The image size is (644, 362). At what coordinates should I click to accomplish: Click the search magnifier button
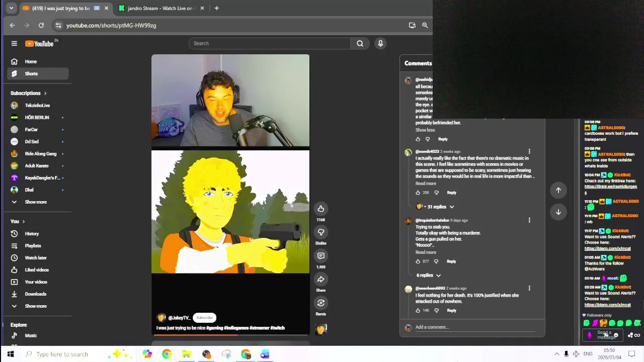point(360,43)
